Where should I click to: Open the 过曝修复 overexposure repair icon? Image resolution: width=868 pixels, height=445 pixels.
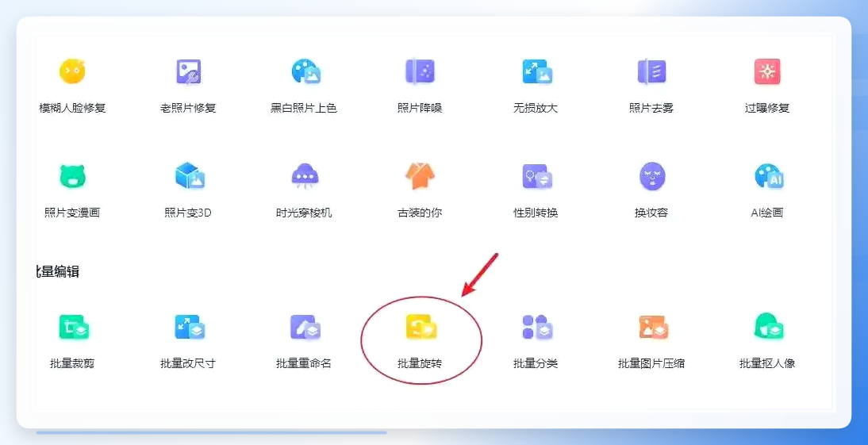(x=767, y=71)
